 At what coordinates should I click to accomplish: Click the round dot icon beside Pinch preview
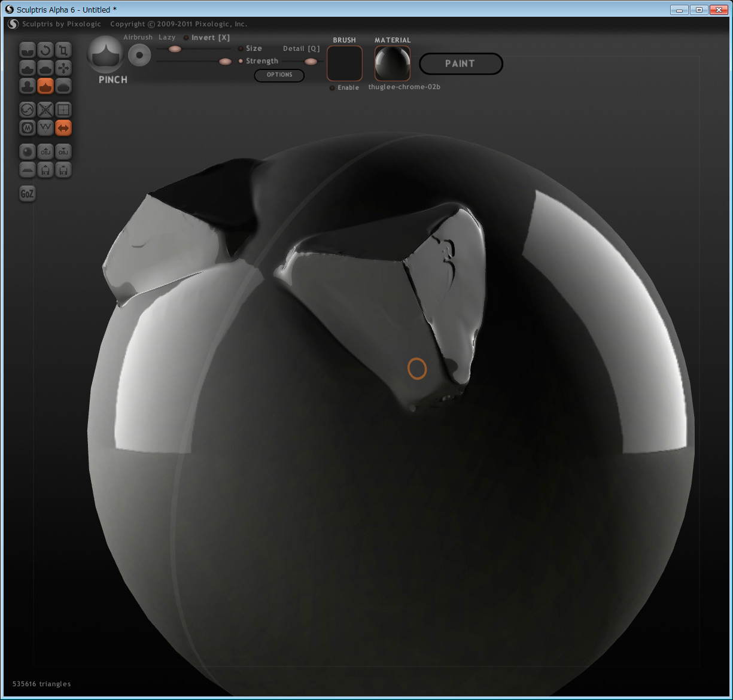(x=139, y=55)
